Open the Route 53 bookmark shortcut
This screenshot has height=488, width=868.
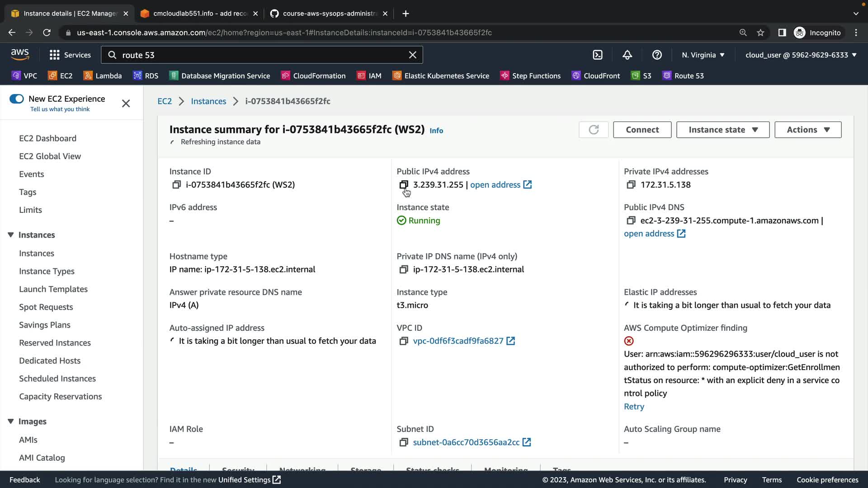click(683, 75)
